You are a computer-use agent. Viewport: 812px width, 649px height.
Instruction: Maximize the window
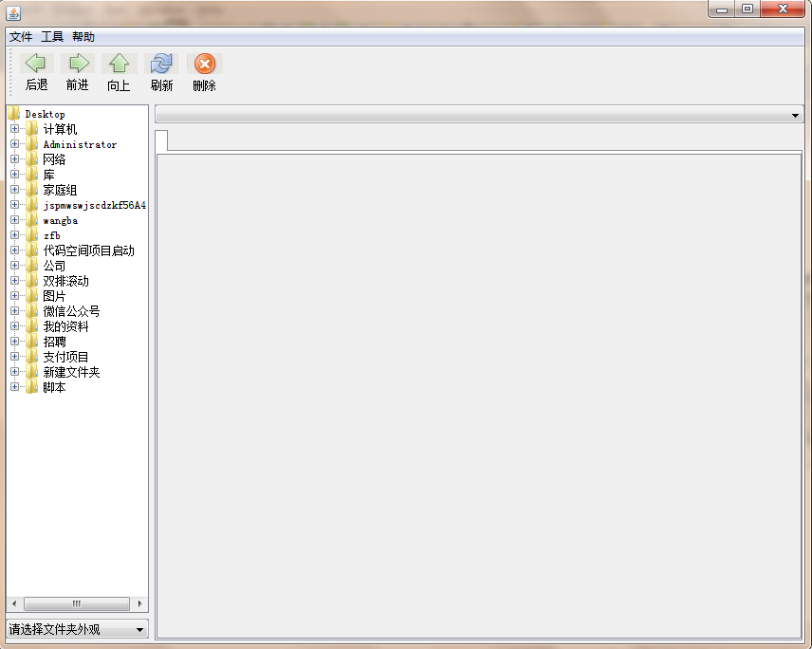[747, 9]
